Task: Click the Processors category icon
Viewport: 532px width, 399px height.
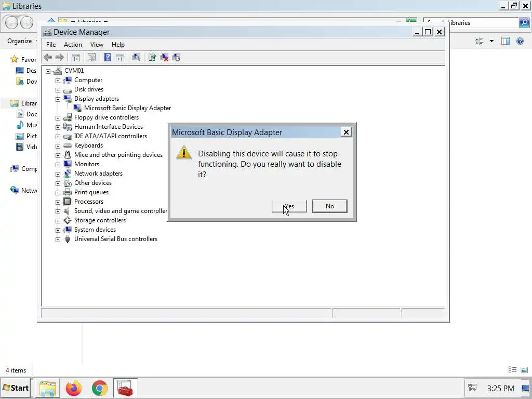Action: click(x=68, y=202)
